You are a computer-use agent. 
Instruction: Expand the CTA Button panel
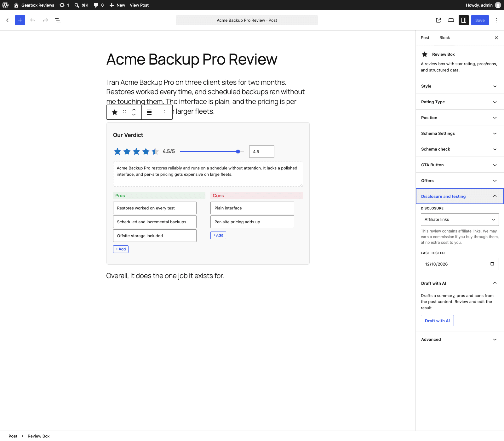click(x=460, y=165)
